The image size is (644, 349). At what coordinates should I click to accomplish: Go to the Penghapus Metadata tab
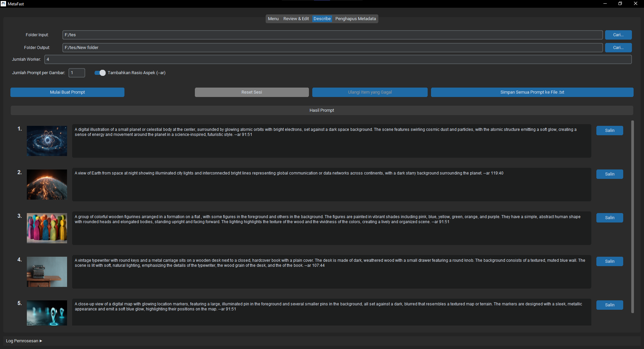point(356,19)
